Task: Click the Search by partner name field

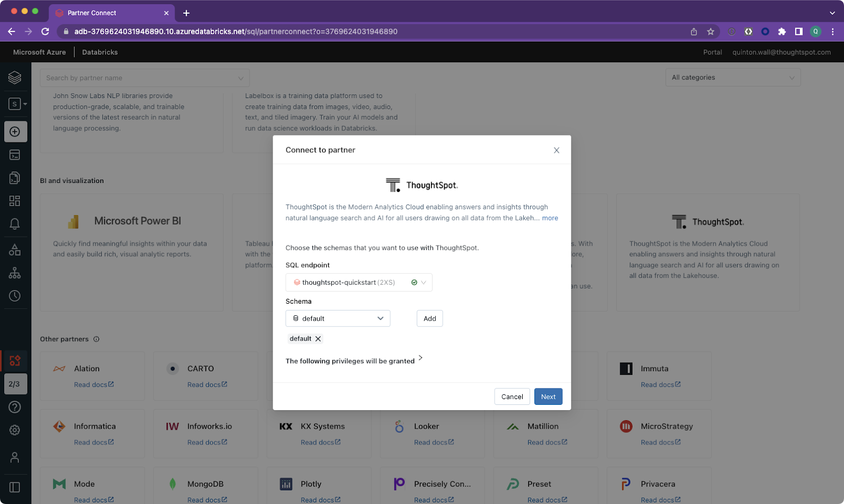Action: pos(140,78)
